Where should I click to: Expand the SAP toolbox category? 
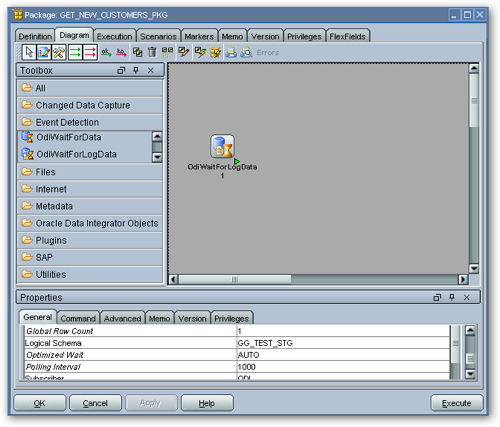[90, 257]
